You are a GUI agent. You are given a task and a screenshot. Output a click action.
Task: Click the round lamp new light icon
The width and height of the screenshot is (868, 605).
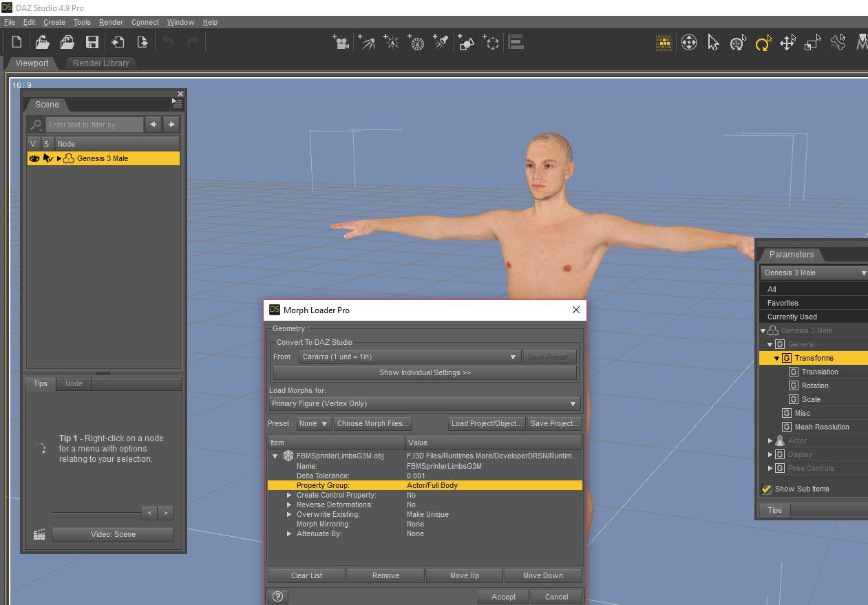(x=416, y=43)
